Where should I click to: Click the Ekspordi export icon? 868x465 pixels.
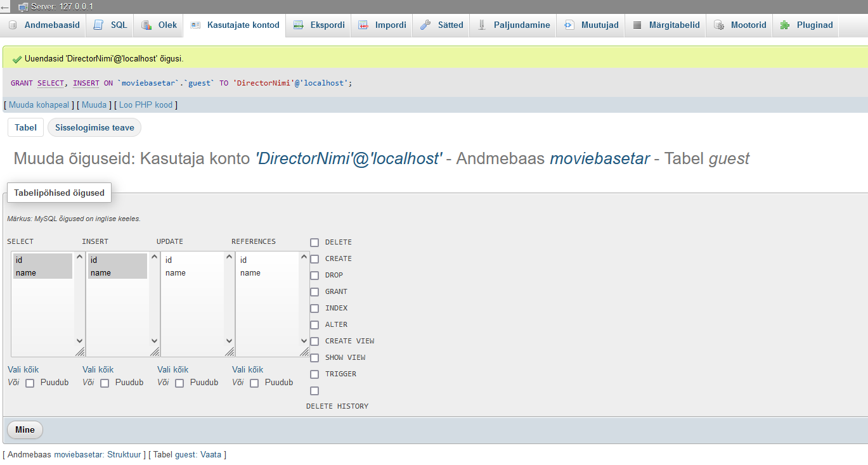tap(299, 25)
